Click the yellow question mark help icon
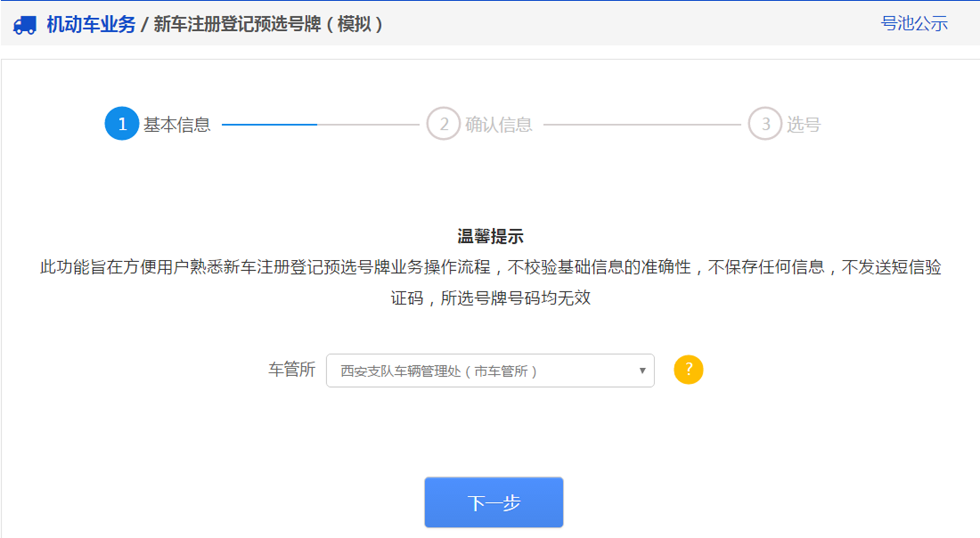This screenshot has width=980, height=538. pos(688,370)
